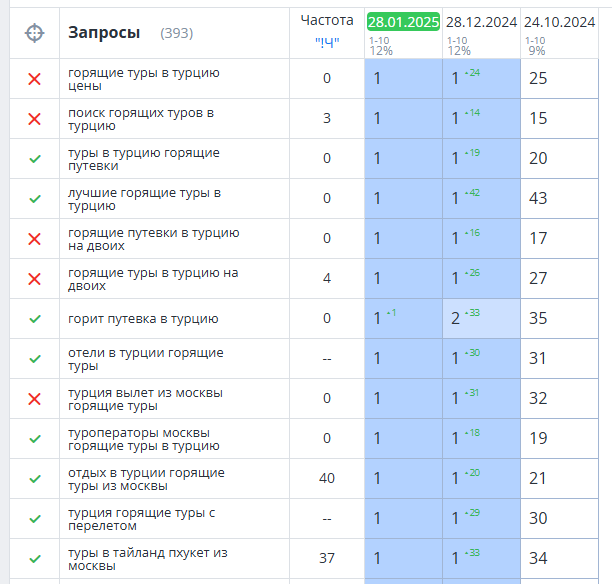Image resolution: width=612 pixels, height=584 pixels.
Task: Toggle red cross for 'горящие туры в турцию на двоих'
Action: (34, 279)
